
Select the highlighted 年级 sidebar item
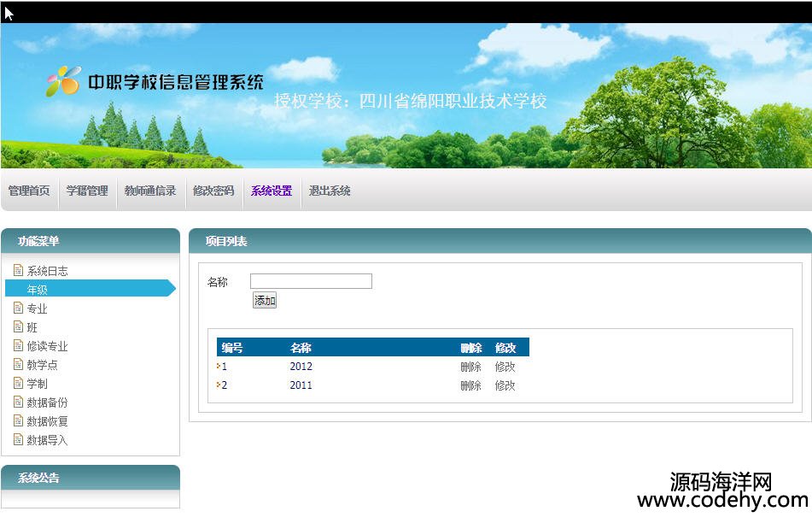click(x=37, y=290)
